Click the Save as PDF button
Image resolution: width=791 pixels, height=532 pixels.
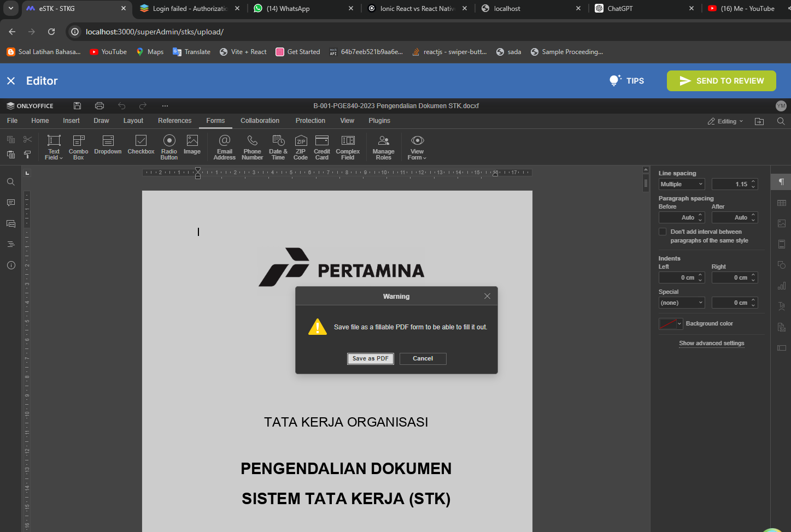pyautogui.click(x=371, y=358)
